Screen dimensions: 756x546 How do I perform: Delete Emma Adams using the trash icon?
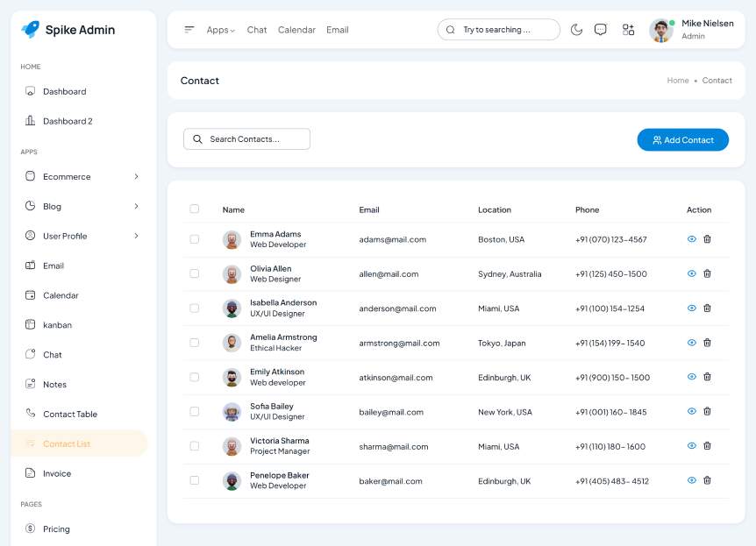[708, 239]
